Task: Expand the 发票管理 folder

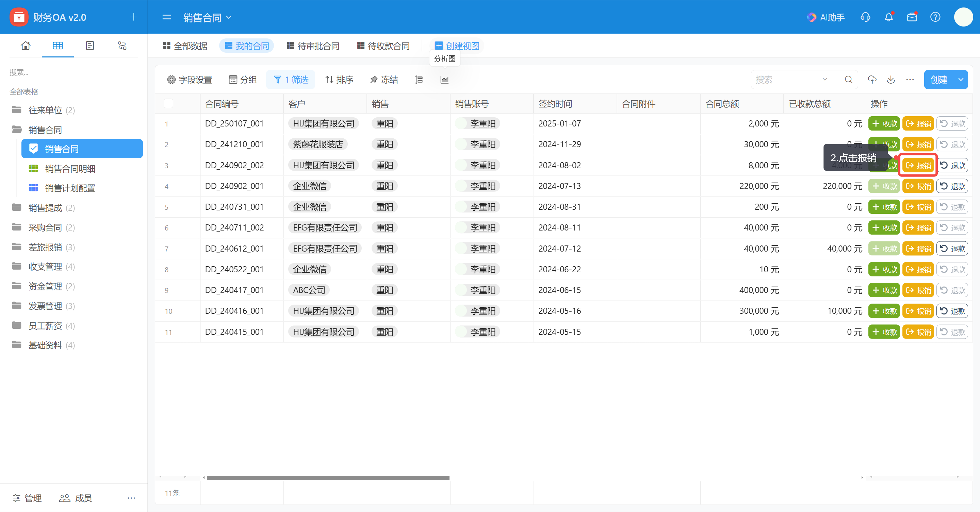Action: click(44, 306)
